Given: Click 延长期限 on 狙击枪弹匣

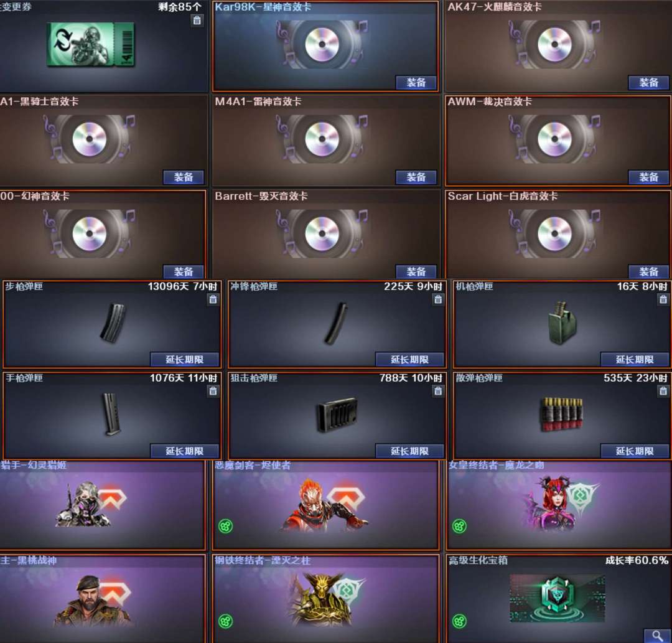Looking at the screenshot, I should (x=409, y=451).
